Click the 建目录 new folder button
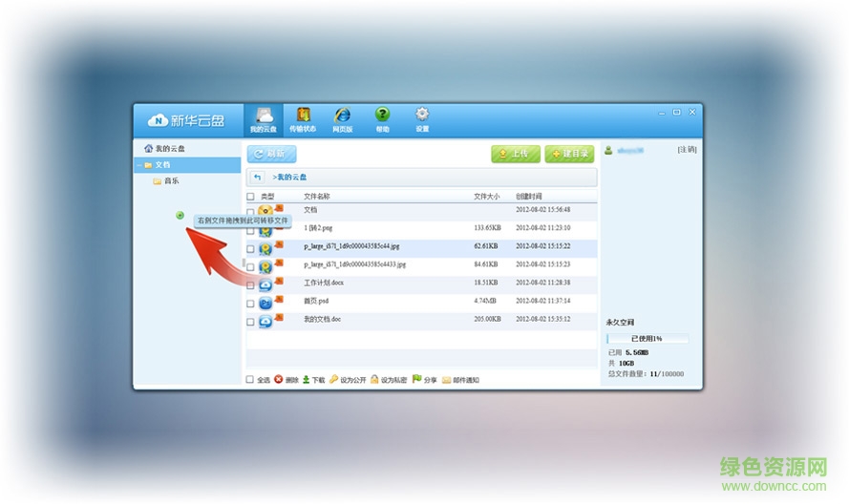This screenshot has height=504, width=849. 569,154
